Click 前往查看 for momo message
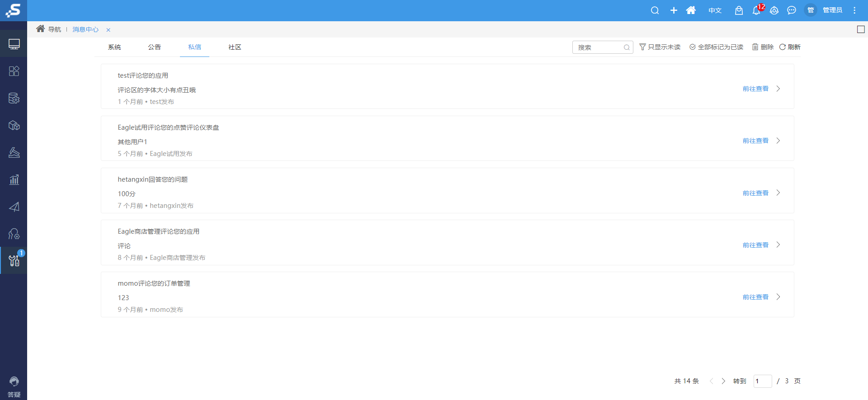The width and height of the screenshot is (868, 400). coord(755,297)
